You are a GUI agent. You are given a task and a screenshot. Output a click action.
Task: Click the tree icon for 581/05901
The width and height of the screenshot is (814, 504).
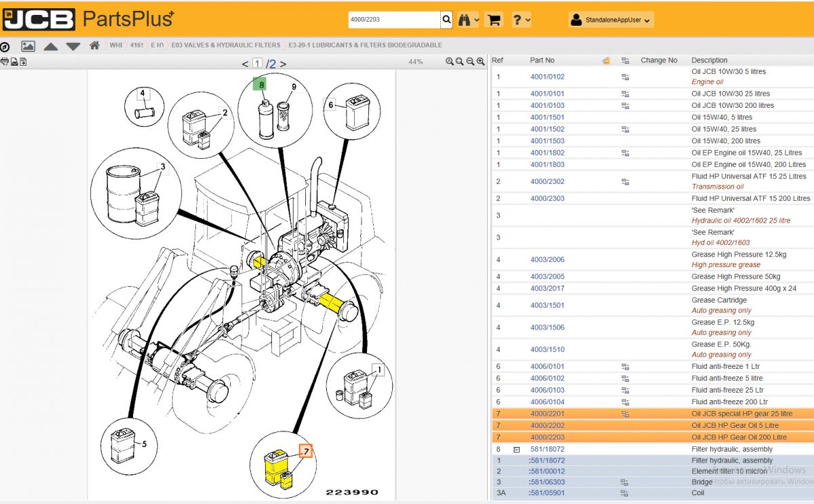[625, 493]
